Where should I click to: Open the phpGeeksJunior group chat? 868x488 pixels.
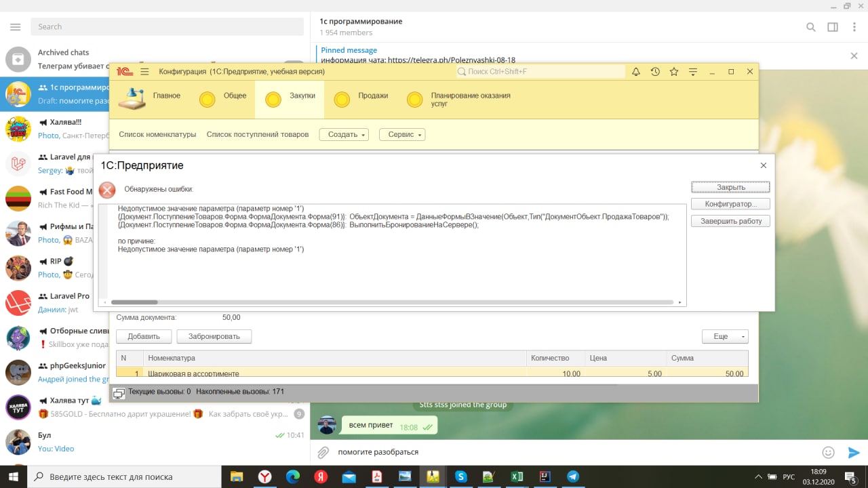point(54,373)
